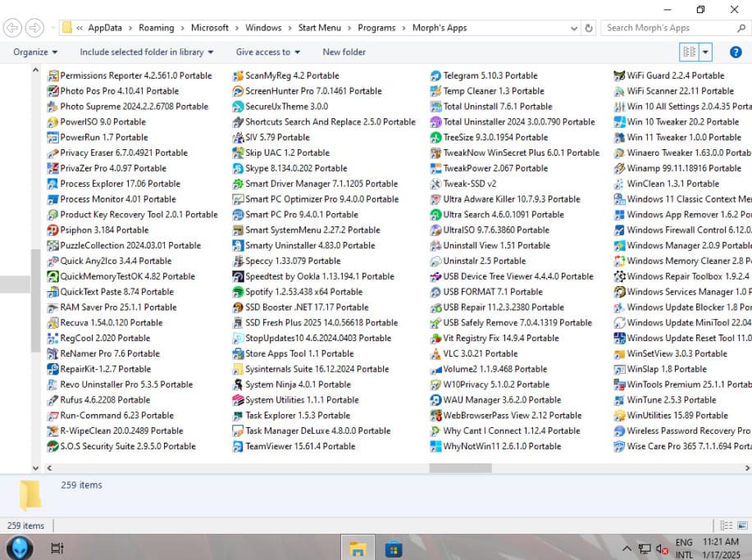
Task: Go forward to the next folder
Action: click(x=34, y=28)
